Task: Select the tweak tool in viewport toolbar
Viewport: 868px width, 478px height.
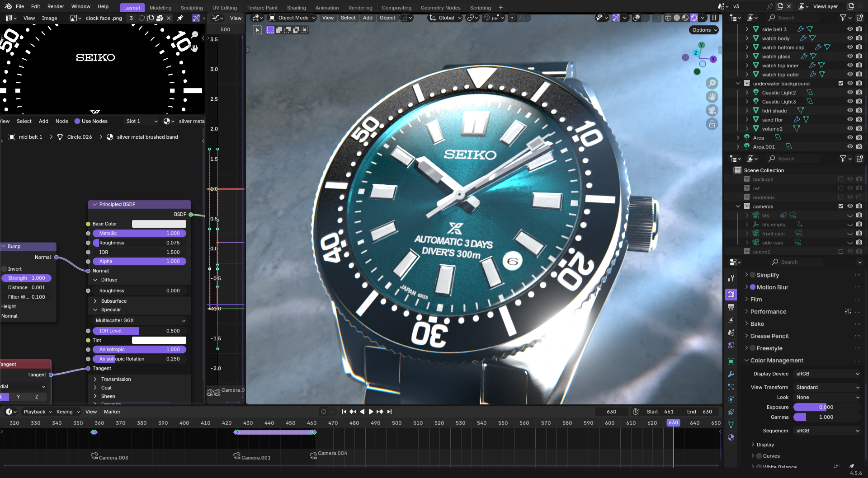Action: point(257,30)
